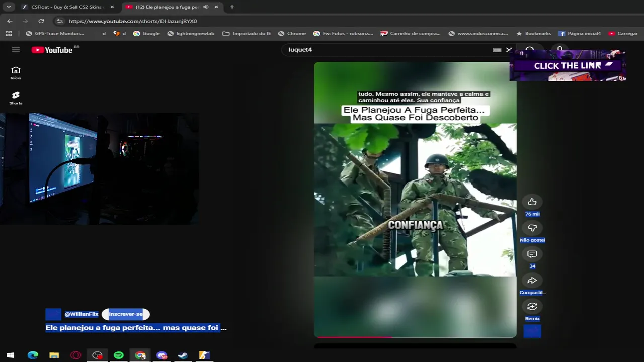Expand the short's title description text

click(136, 328)
